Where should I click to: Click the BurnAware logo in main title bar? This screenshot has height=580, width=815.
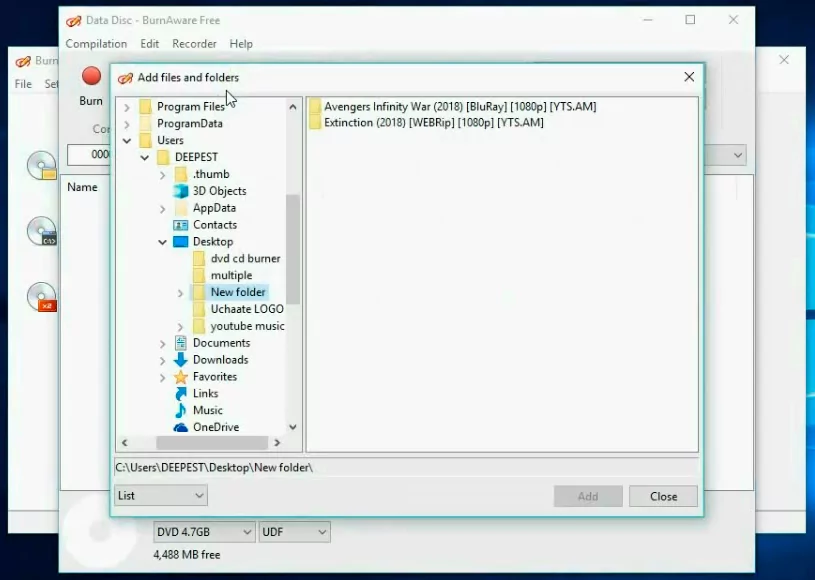tap(74, 21)
